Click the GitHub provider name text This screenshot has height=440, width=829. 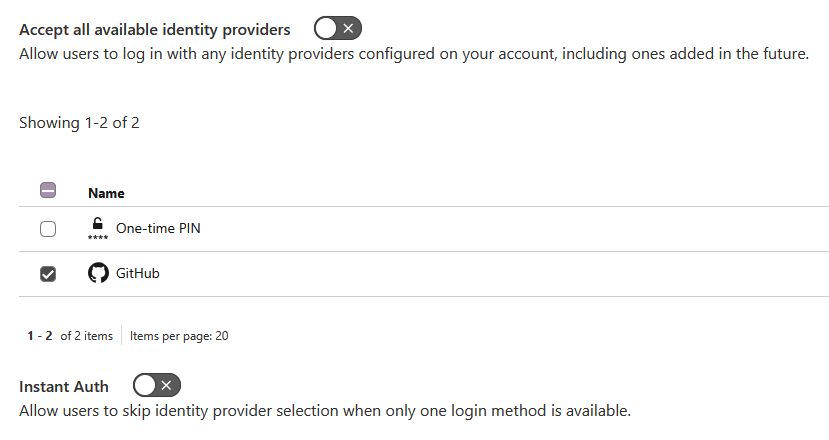[138, 273]
